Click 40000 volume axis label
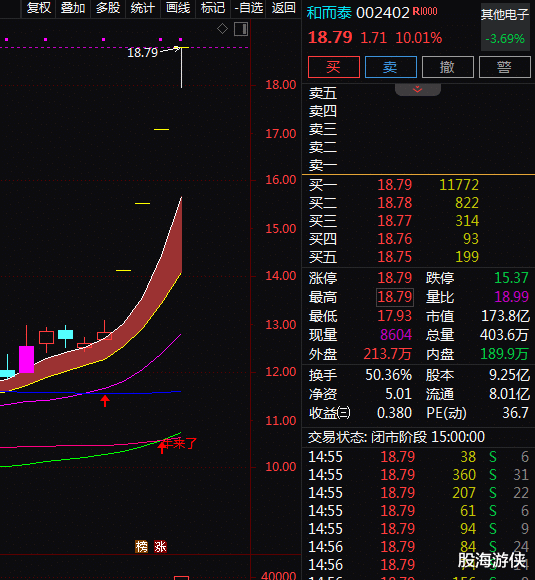 click(279, 576)
